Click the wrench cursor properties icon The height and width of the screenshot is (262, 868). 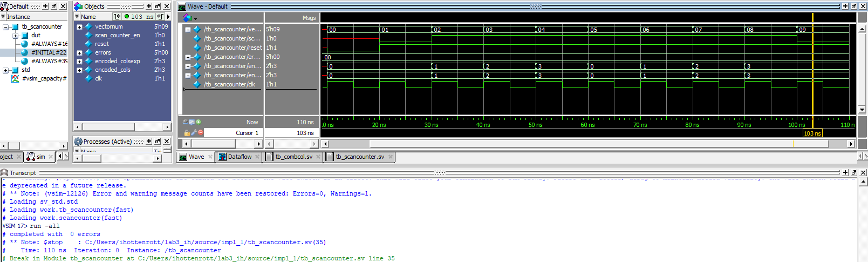[194, 133]
